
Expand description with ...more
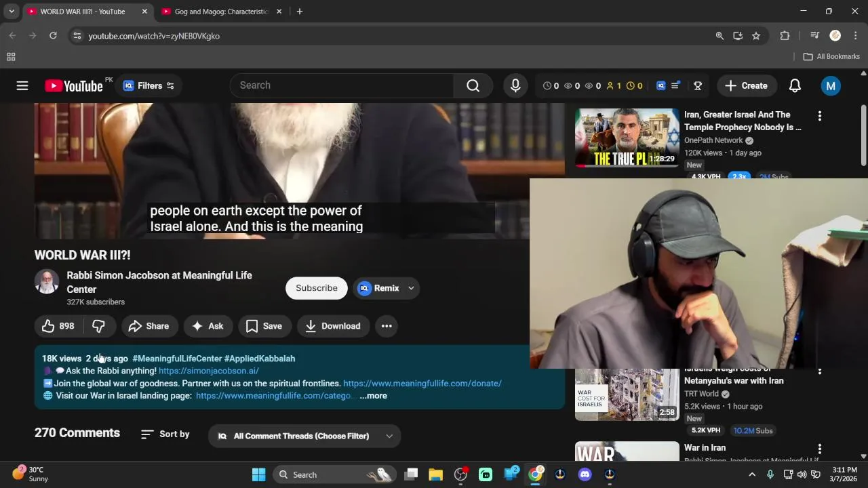tap(373, 396)
